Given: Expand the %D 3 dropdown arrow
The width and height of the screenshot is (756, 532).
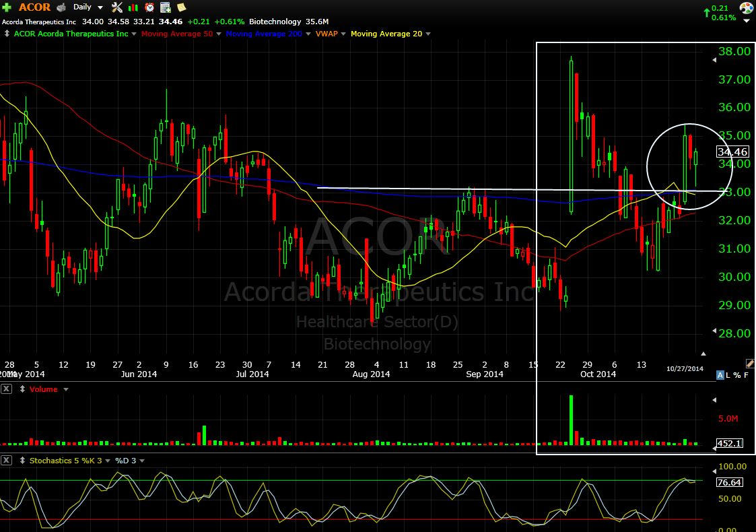Looking at the screenshot, I should click(x=142, y=461).
